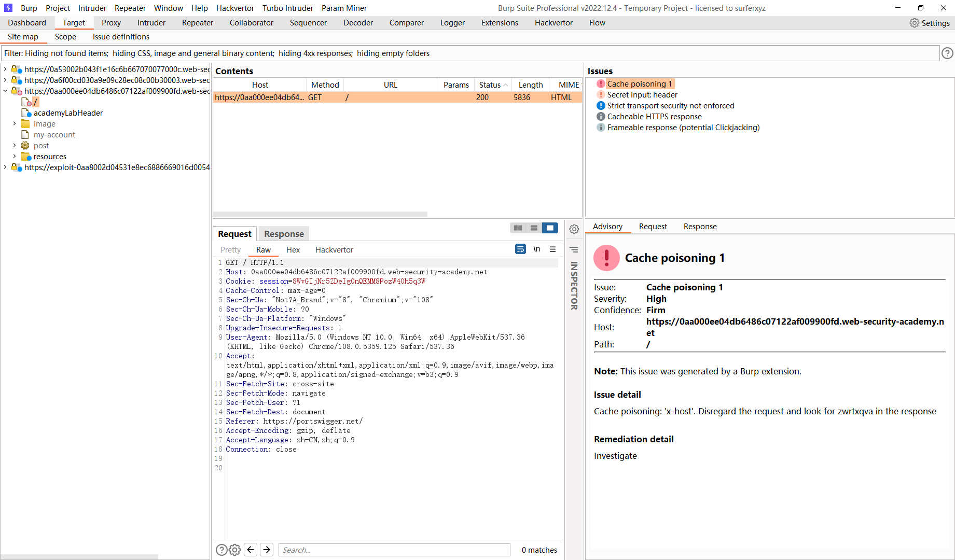Sort contents by Length column
The height and width of the screenshot is (560, 955).
(530, 85)
